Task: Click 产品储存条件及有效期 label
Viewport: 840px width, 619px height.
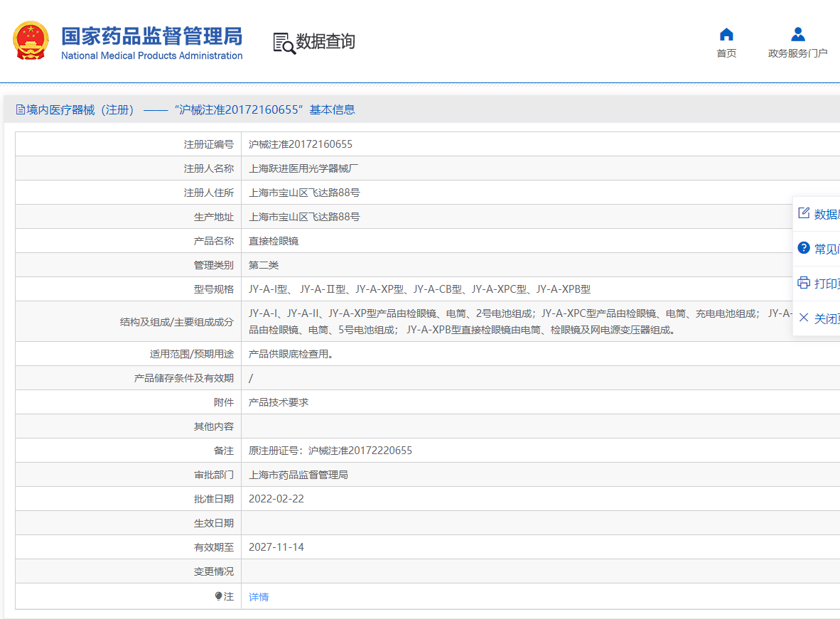Action: point(184,378)
